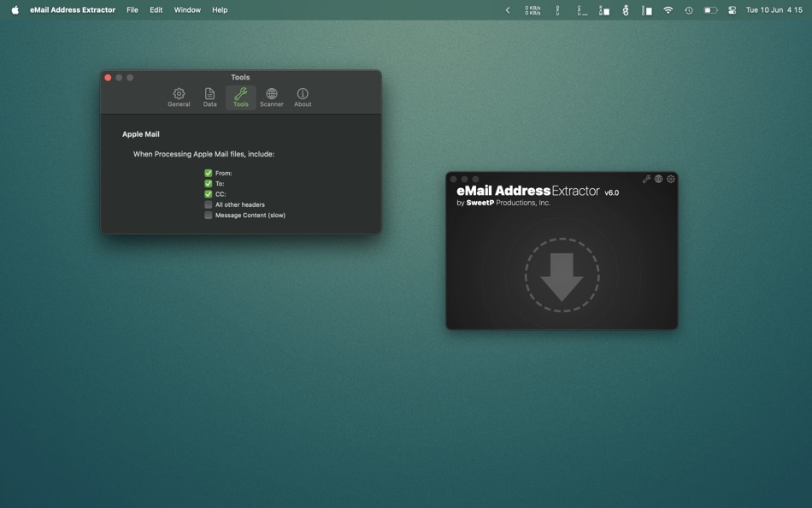Click wrench icon in eMail Address Extractor window
The width and height of the screenshot is (812, 508).
[646, 179]
